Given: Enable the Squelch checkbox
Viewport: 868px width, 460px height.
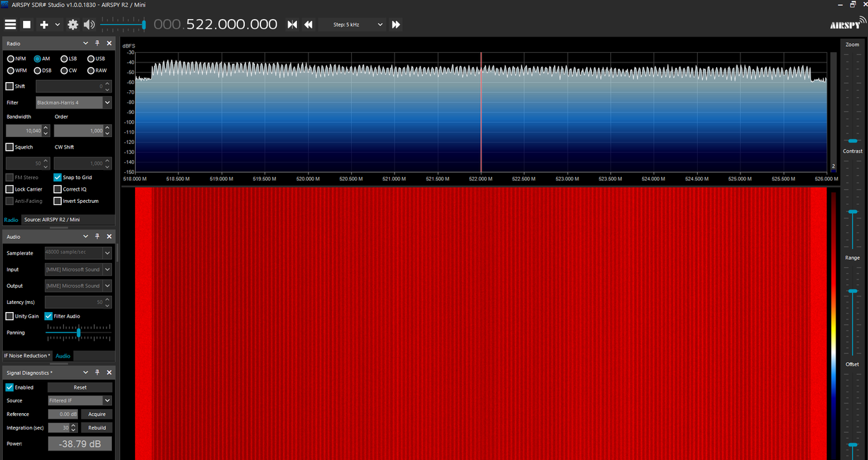Looking at the screenshot, I should (x=9, y=147).
